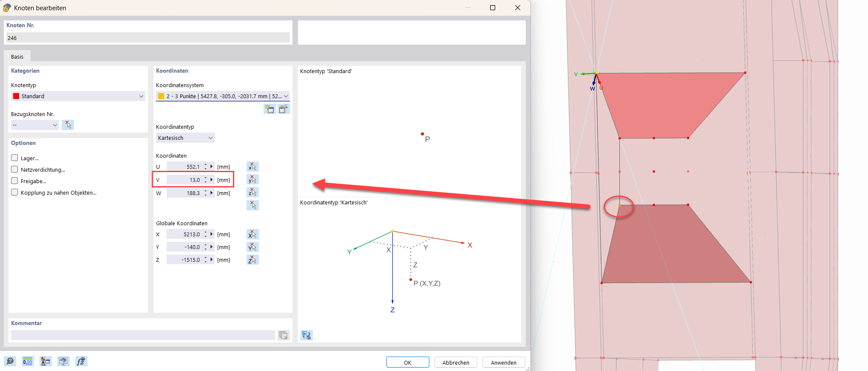Open the units and decimals 0.00 icon
The height and width of the screenshot is (371, 868).
(28, 361)
